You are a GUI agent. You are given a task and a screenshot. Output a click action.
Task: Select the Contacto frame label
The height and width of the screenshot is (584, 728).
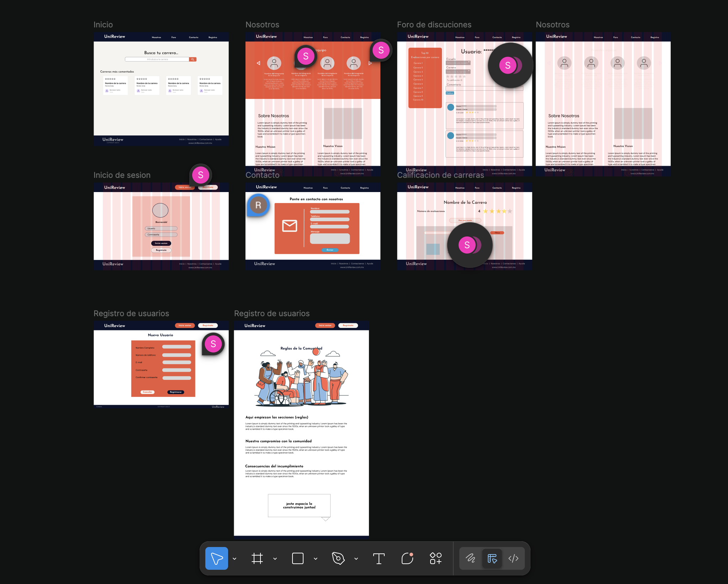click(263, 175)
